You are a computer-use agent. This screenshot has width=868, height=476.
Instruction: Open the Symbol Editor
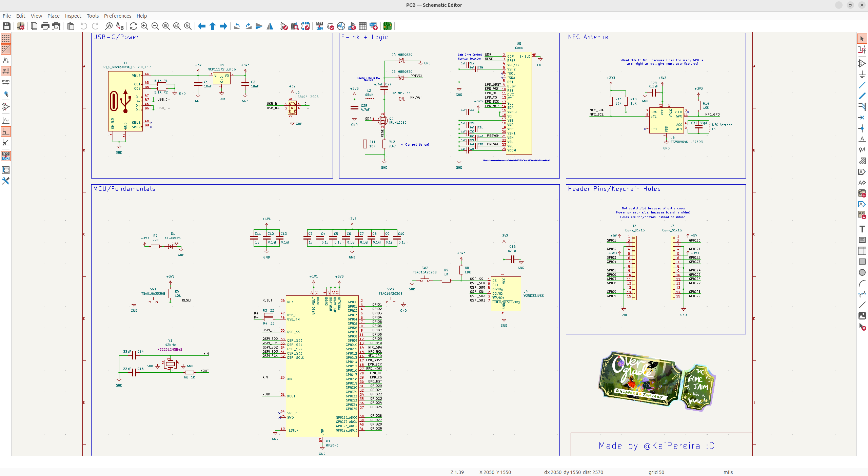pyautogui.click(x=284, y=26)
